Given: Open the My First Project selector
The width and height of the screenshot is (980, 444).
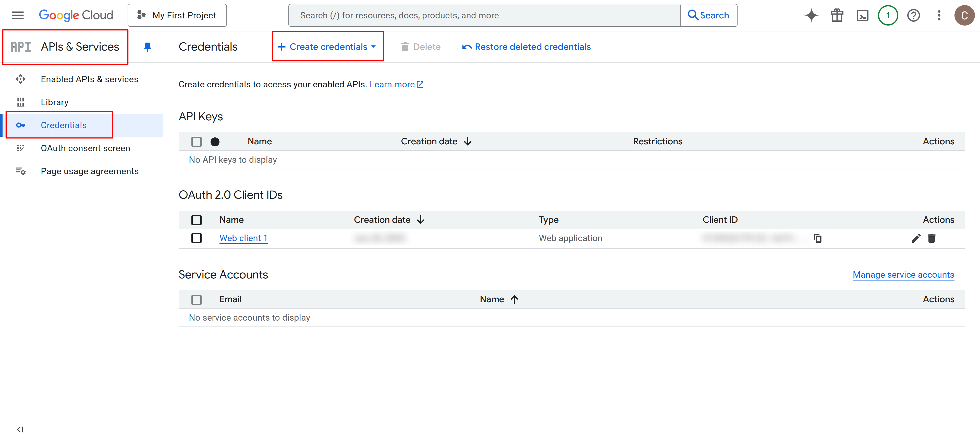Looking at the screenshot, I should (177, 15).
